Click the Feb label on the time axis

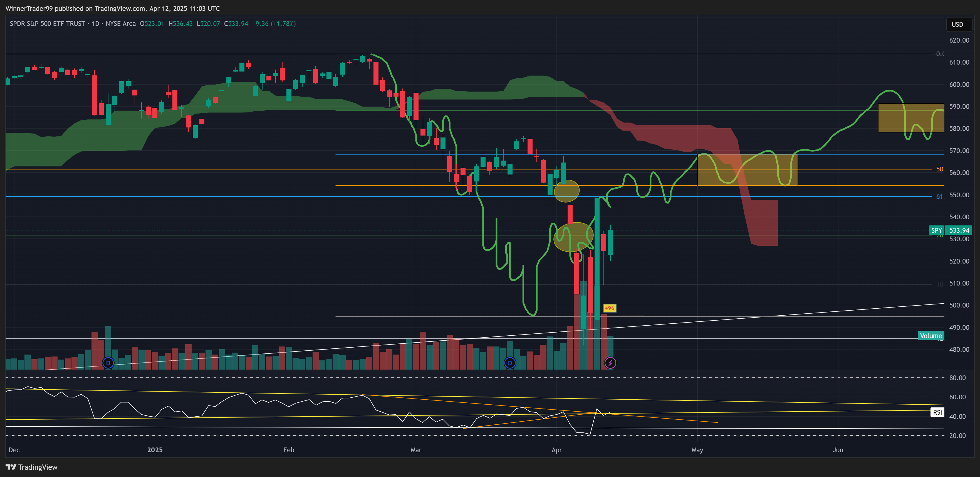[x=289, y=450]
